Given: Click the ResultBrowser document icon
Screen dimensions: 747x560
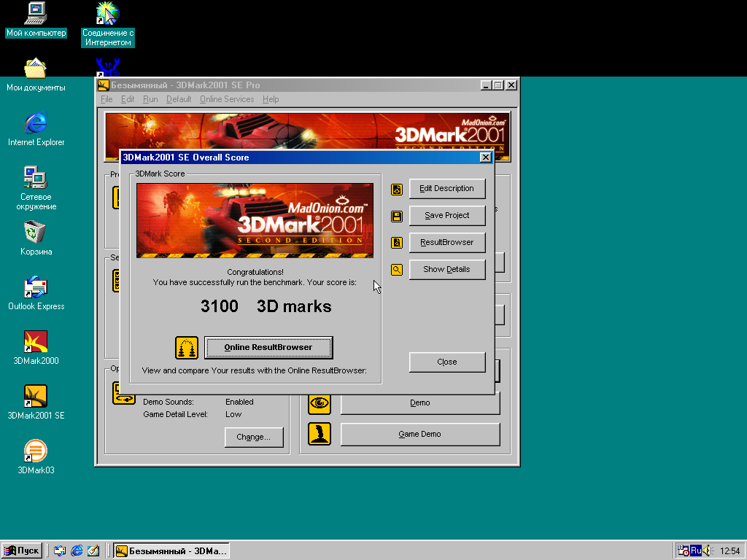Looking at the screenshot, I should 397,243.
